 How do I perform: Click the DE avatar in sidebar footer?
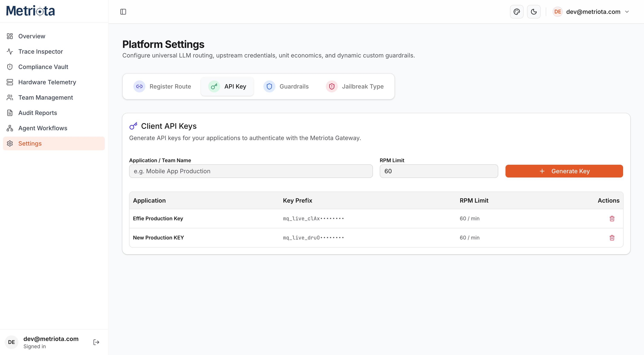(12, 342)
